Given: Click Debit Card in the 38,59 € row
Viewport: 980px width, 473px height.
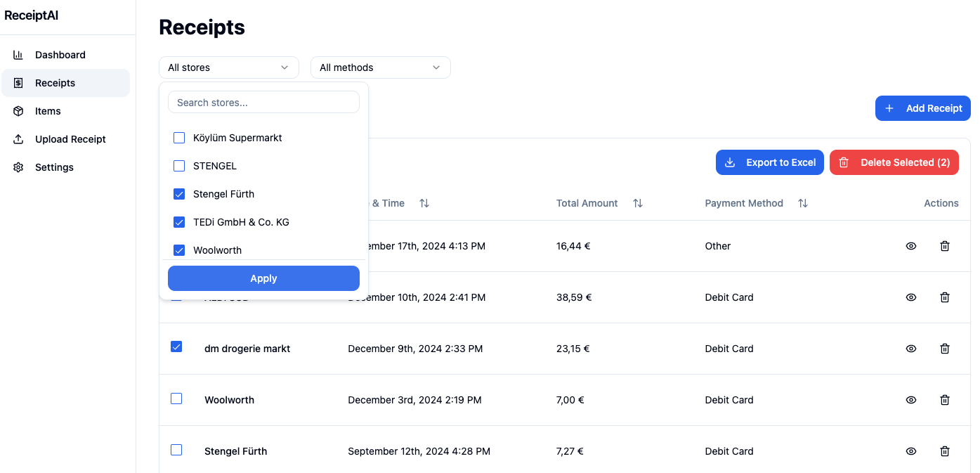Looking at the screenshot, I should click(x=729, y=297).
